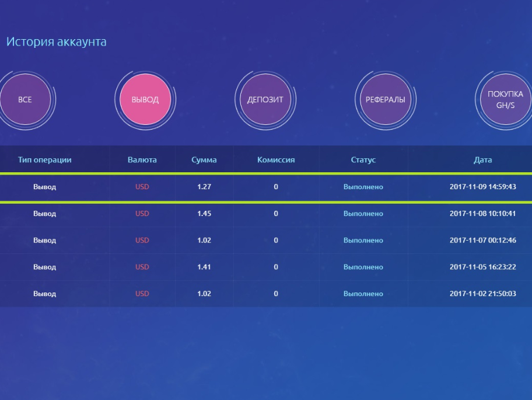
Task: Click the История аккаунта heading
Action: [57, 42]
